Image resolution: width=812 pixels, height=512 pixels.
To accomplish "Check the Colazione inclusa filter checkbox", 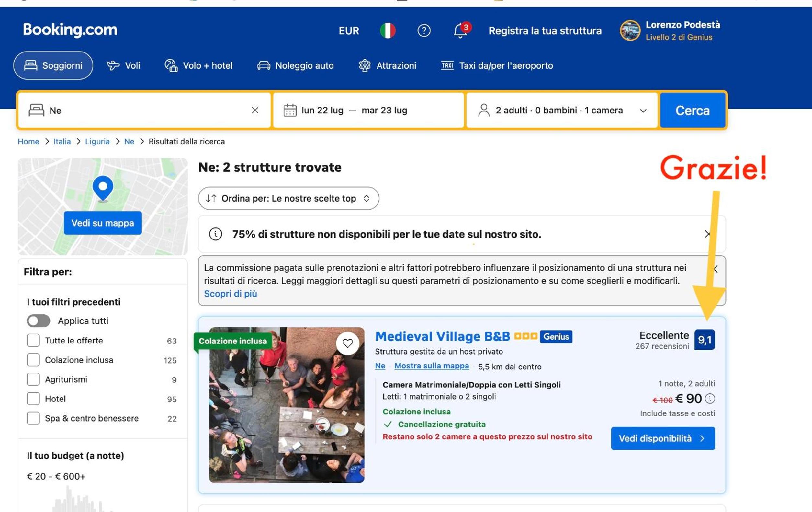I will coord(33,360).
